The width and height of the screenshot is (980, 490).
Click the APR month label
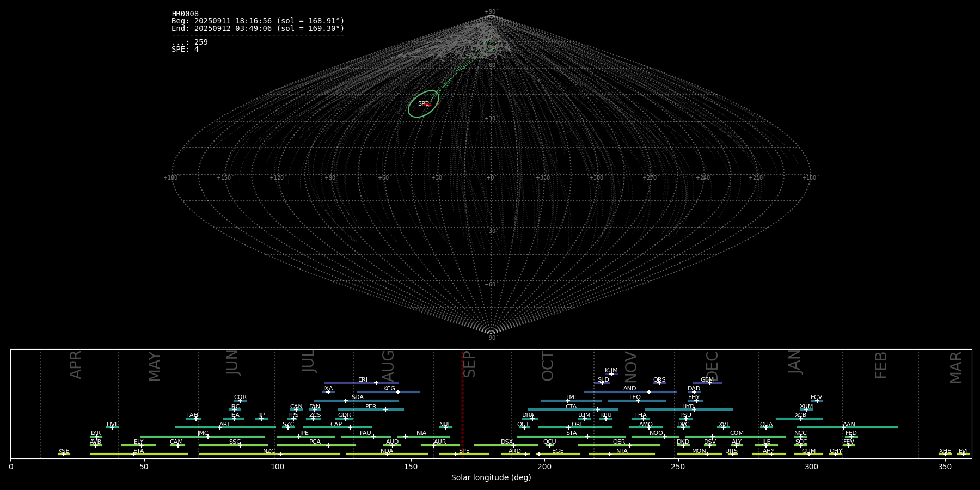click(76, 365)
